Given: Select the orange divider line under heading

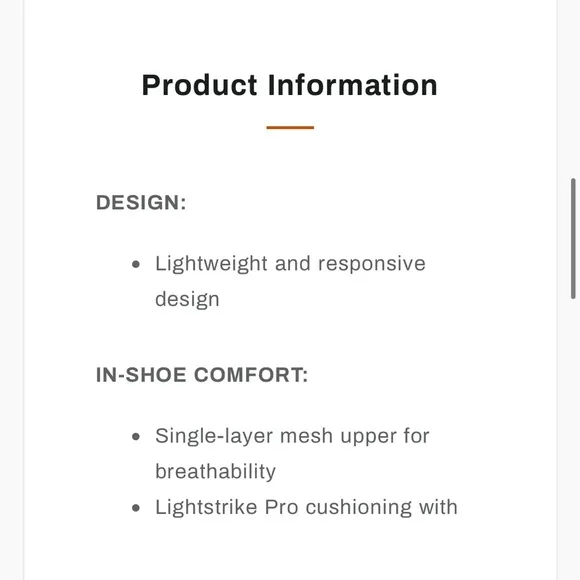Looking at the screenshot, I should tap(290, 128).
